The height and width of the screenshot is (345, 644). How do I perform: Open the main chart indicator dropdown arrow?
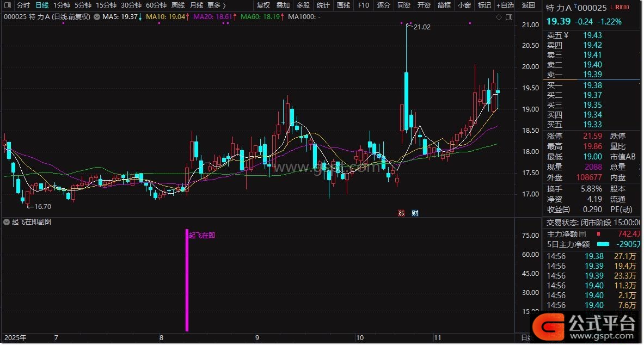click(96, 17)
